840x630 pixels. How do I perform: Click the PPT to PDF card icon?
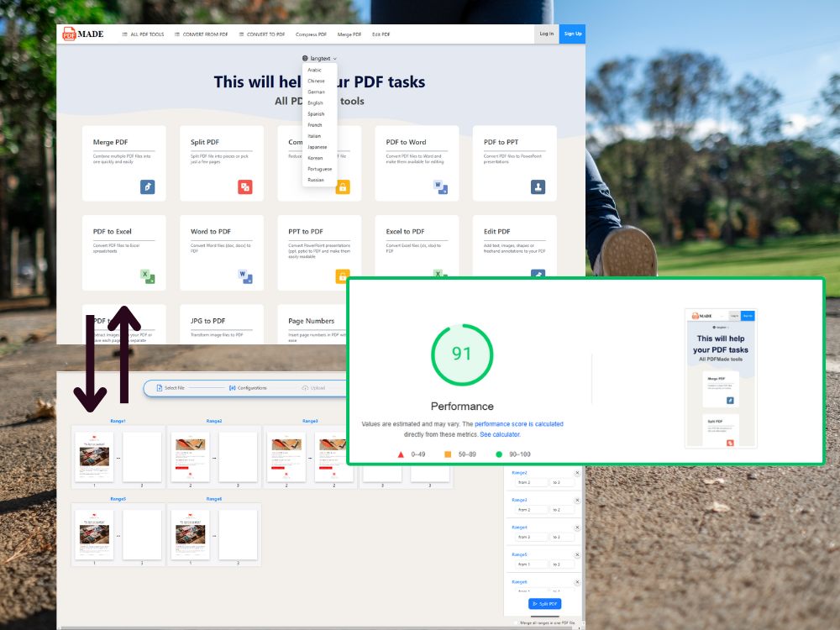[x=343, y=276]
